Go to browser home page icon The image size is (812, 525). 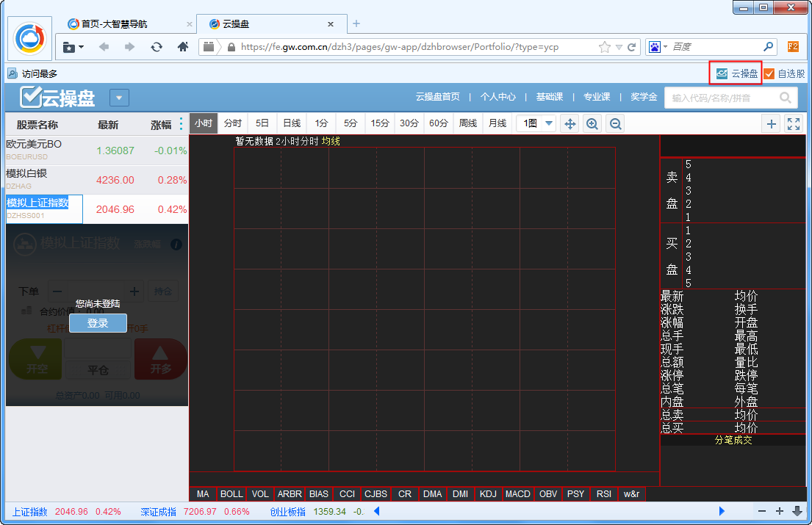(x=183, y=47)
